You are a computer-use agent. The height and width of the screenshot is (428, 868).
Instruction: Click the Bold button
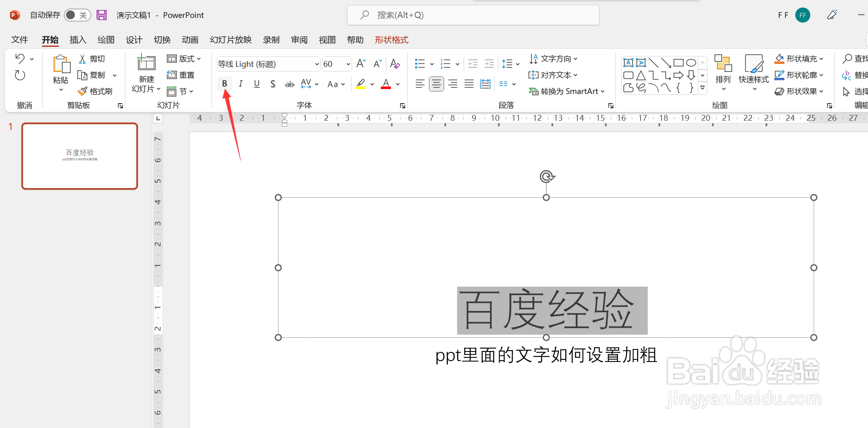pos(225,84)
